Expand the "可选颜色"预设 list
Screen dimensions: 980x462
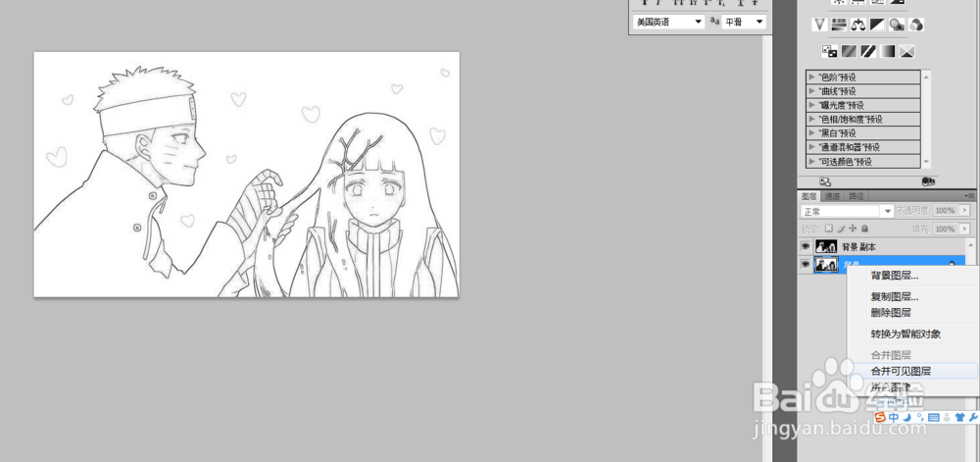(x=812, y=161)
